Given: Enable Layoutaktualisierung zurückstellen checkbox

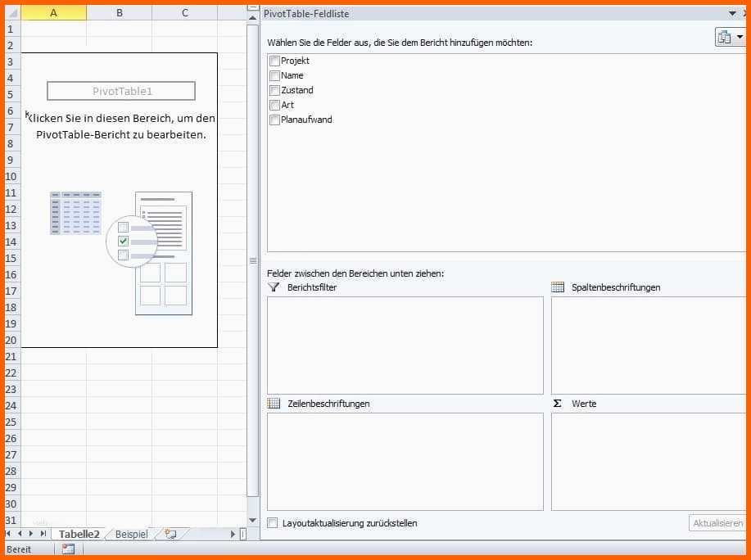Looking at the screenshot, I should coord(272,522).
